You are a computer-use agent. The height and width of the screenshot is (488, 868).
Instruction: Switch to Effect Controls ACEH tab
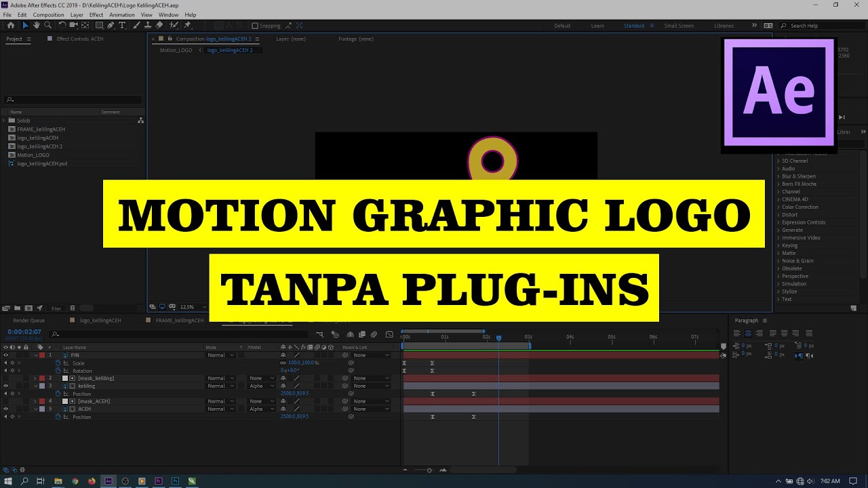[80, 39]
